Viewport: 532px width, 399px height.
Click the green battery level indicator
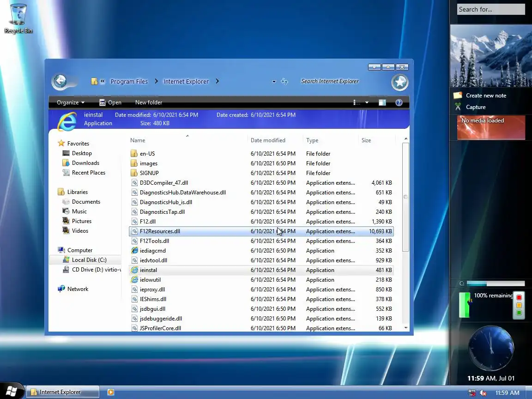pyautogui.click(x=465, y=305)
